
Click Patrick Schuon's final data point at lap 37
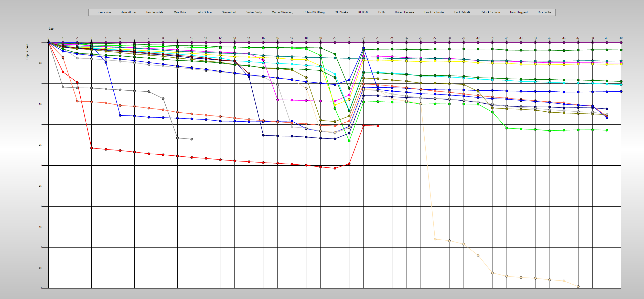[578, 286]
